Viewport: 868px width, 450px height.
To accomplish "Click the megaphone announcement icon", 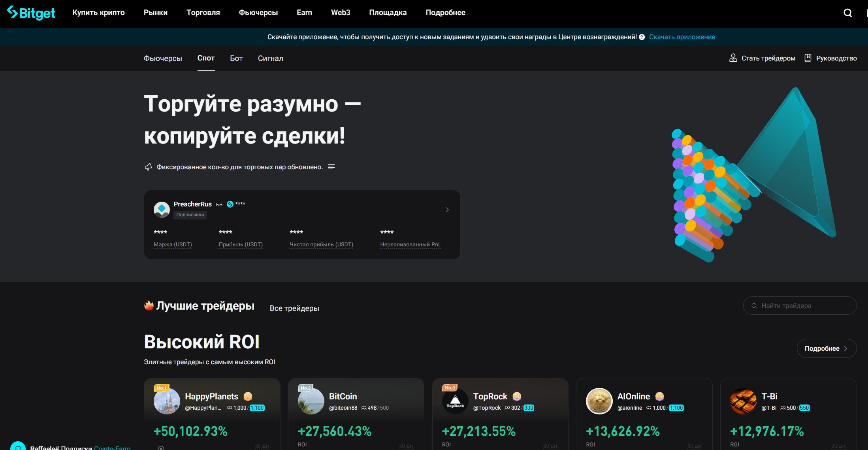I will click(148, 167).
